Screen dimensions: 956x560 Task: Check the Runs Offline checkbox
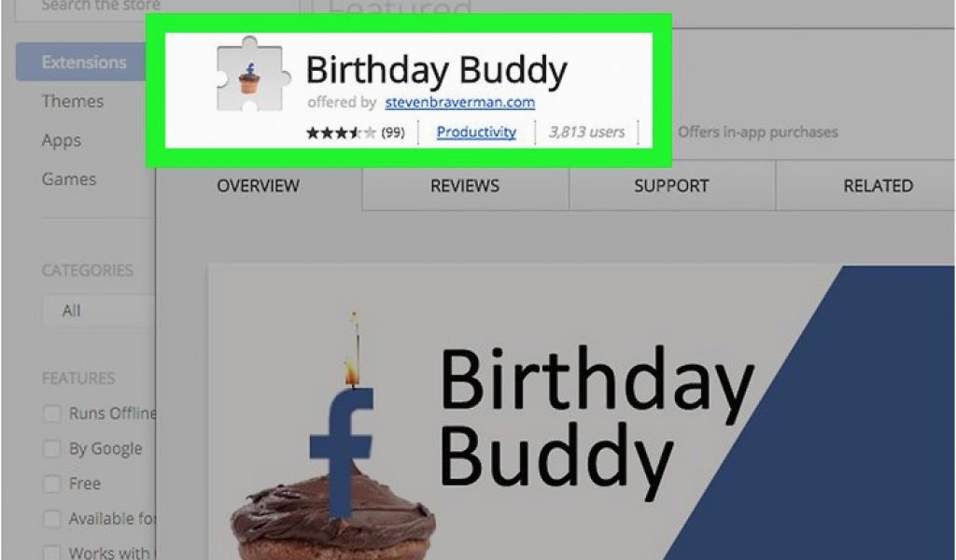(52, 413)
